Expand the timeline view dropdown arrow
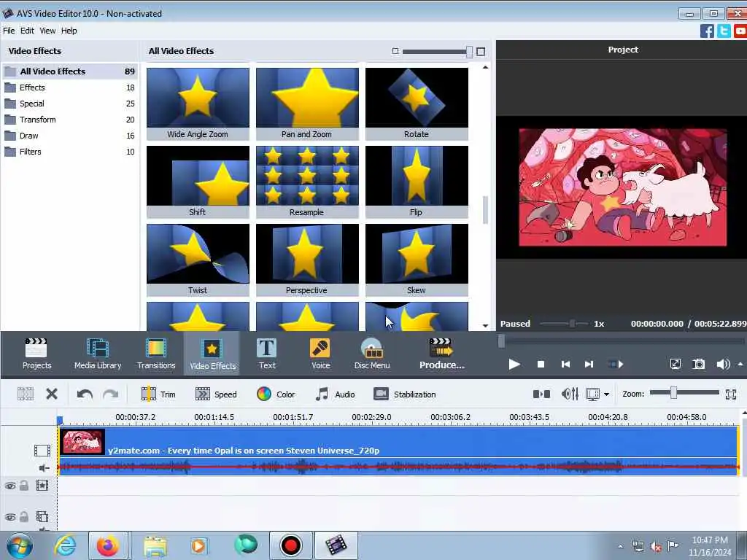 tap(606, 394)
